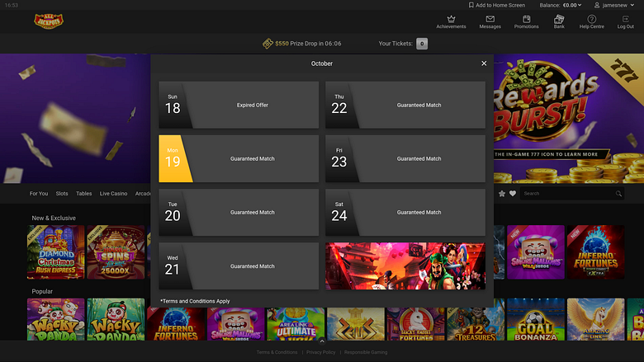Click the Terms & Conditions footer link

point(277,352)
